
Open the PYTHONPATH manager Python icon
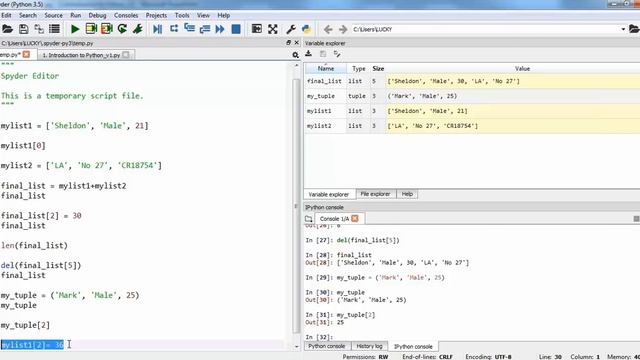point(307,29)
